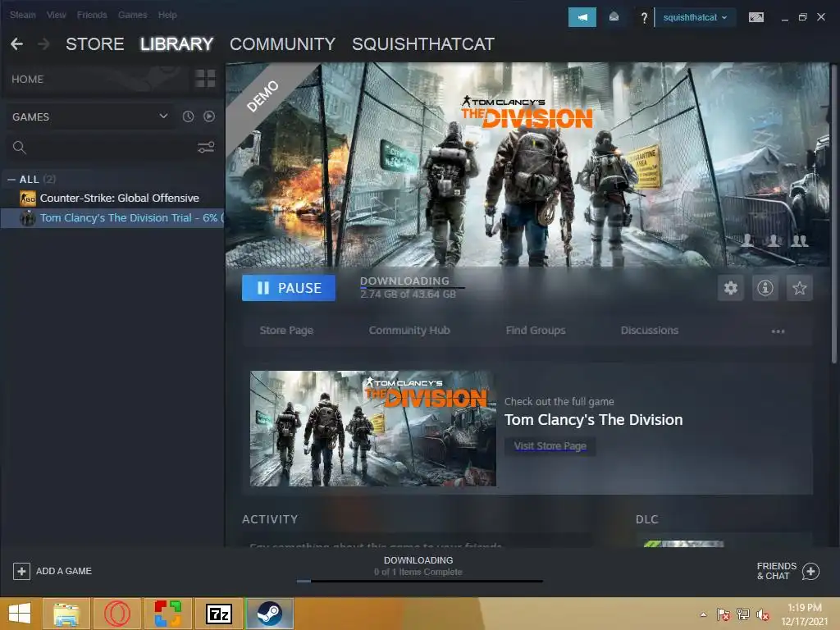The image size is (840, 630).
Task: Select the Counter-Strike game icon in list
Action: tap(28, 199)
